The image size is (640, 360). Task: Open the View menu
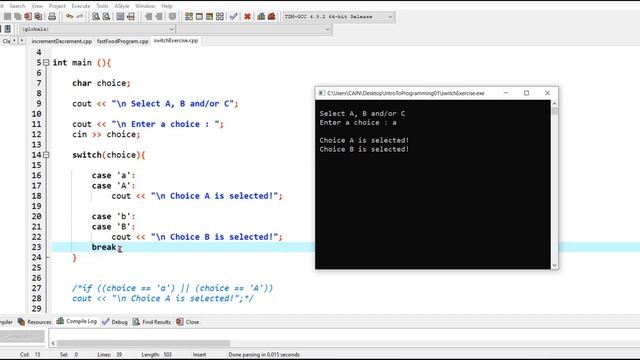click(37, 6)
